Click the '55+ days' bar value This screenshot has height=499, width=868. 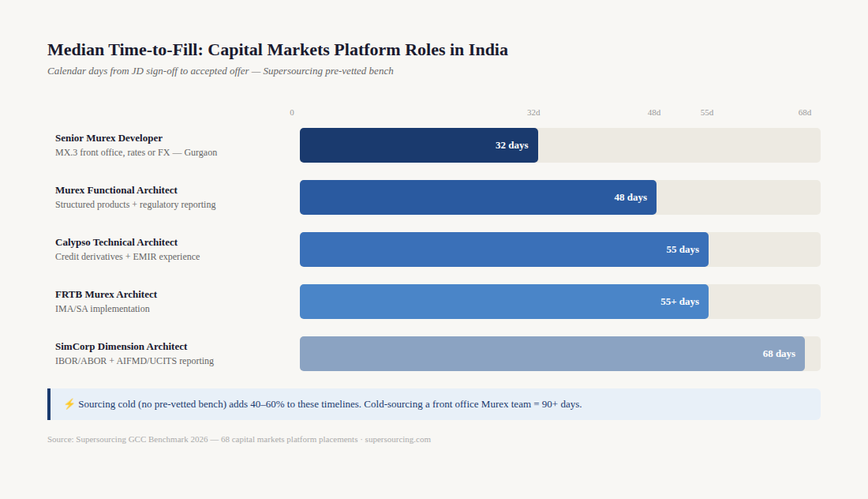click(x=679, y=302)
